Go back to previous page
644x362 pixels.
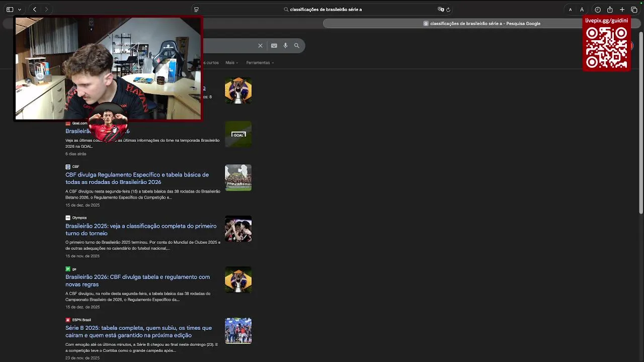coord(35,10)
